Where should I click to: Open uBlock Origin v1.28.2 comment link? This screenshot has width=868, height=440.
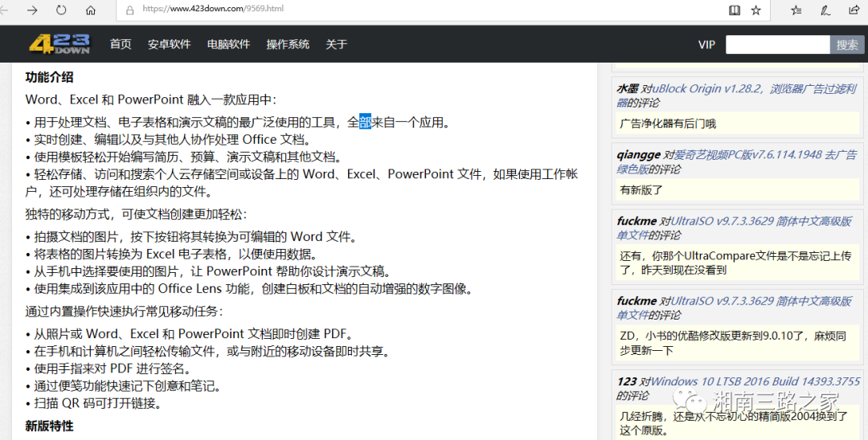736,96
